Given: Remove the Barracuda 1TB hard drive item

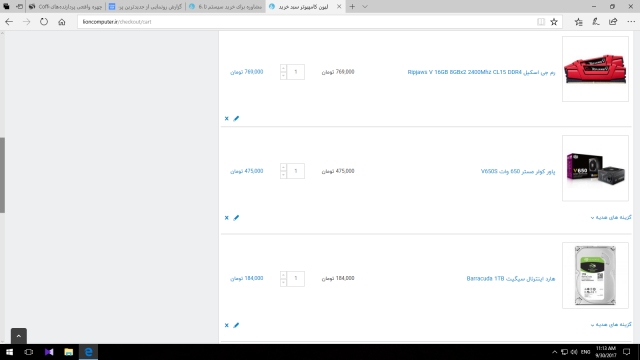Looking at the screenshot, I should coord(227,325).
